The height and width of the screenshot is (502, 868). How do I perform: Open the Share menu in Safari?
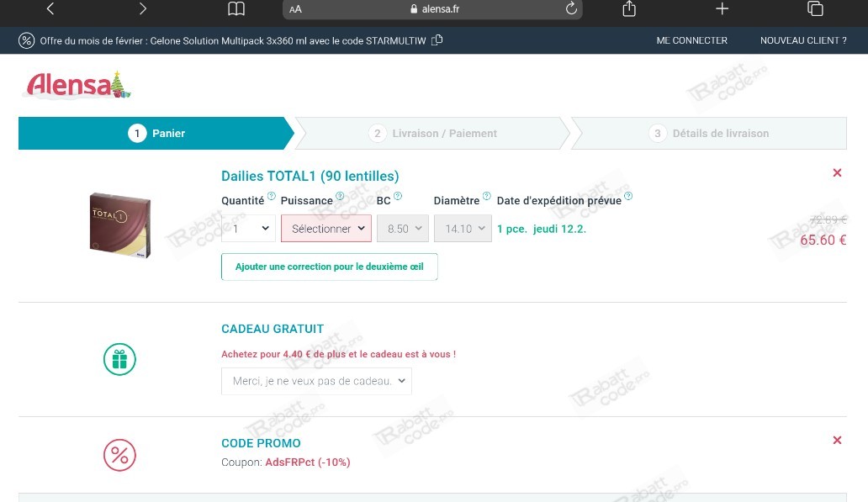627,9
